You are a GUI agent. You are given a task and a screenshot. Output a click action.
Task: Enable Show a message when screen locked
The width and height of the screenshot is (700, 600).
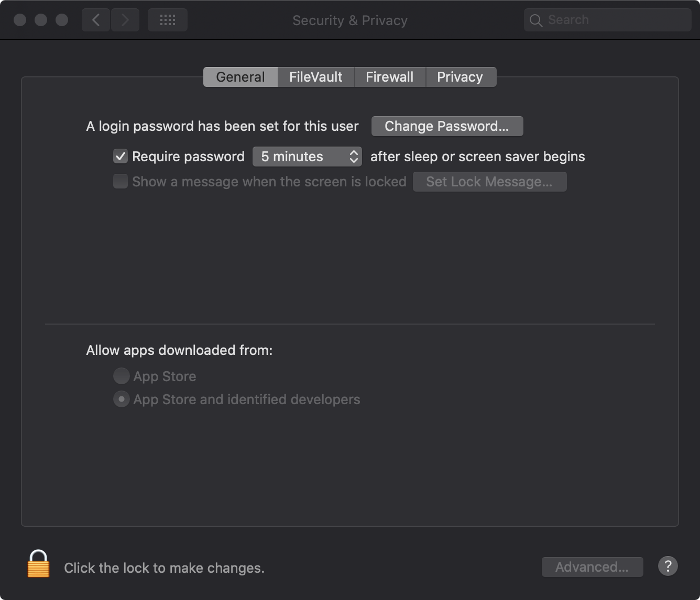(x=121, y=181)
